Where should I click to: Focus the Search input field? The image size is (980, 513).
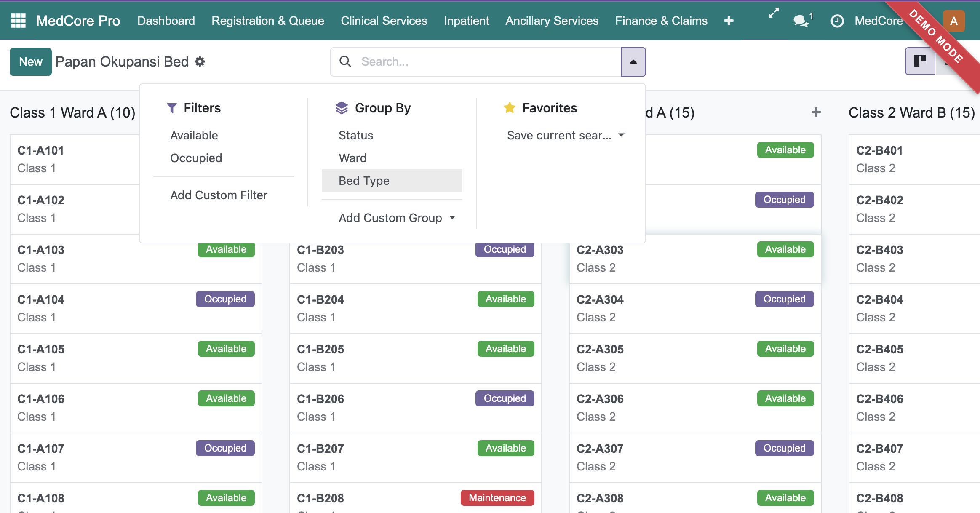point(489,62)
